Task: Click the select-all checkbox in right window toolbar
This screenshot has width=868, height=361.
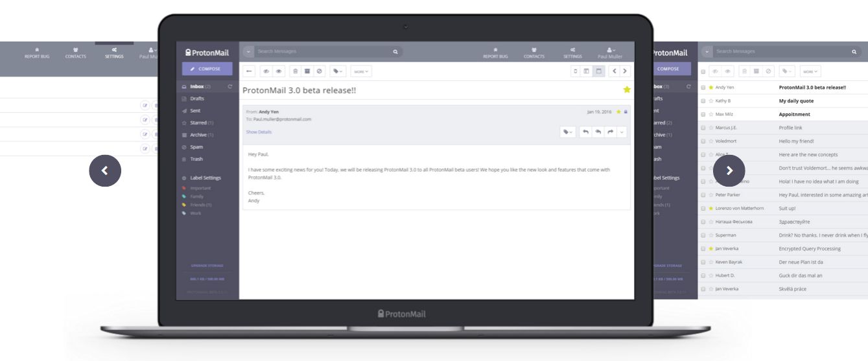Action: click(703, 71)
